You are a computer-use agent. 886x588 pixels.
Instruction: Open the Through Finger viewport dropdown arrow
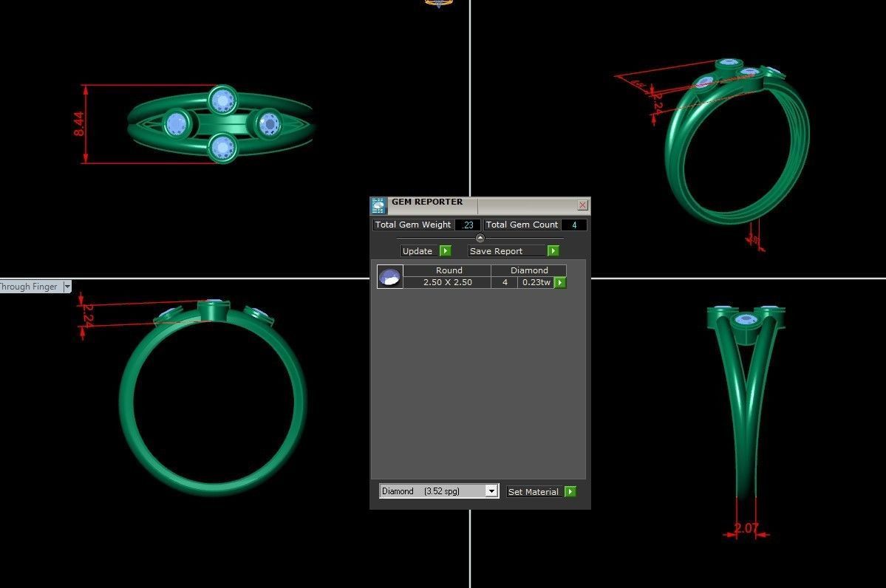[67, 287]
